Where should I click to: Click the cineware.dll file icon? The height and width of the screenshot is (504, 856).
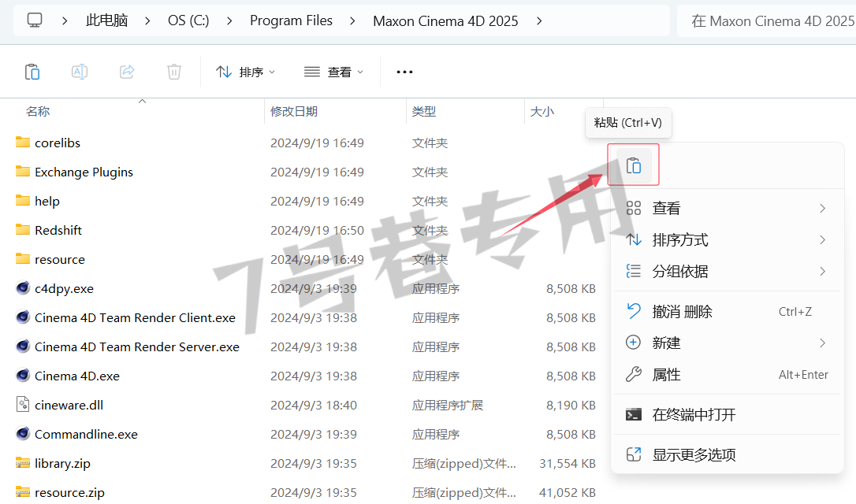point(23,405)
